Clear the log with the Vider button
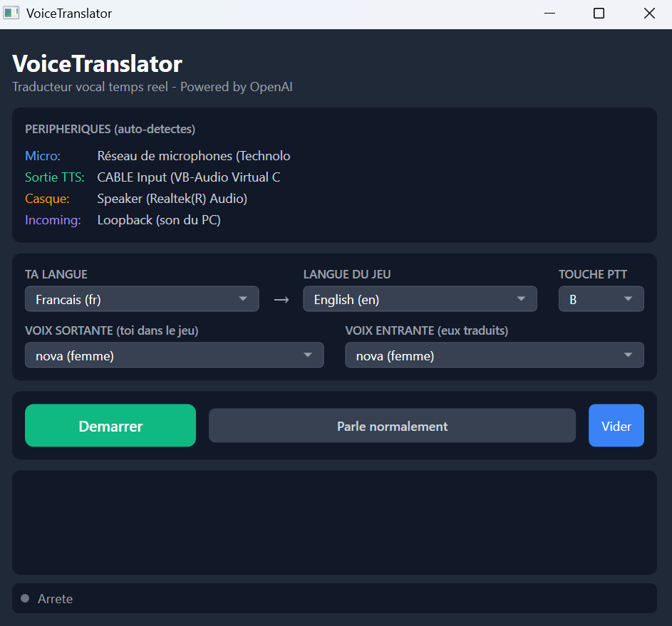 click(616, 425)
